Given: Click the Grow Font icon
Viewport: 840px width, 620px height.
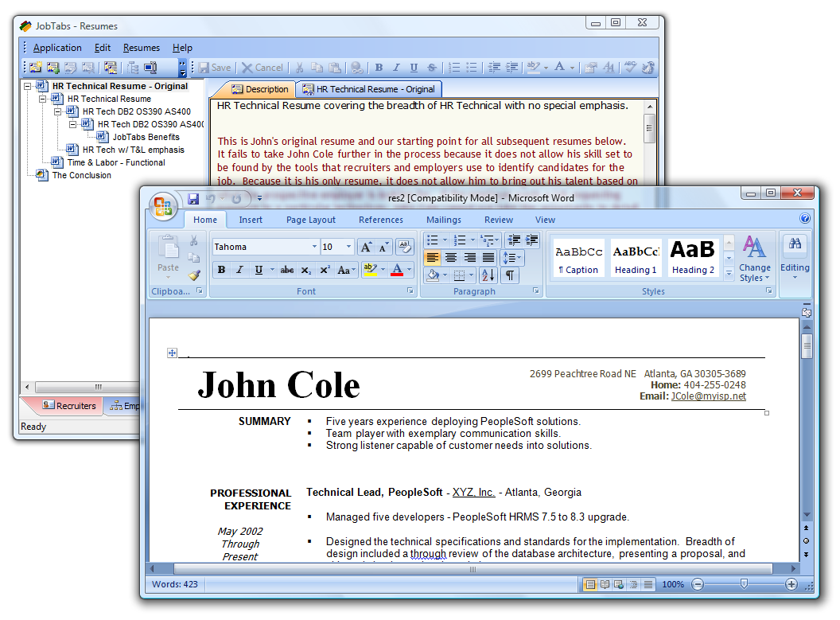Looking at the screenshot, I should (x=366, y=247).
